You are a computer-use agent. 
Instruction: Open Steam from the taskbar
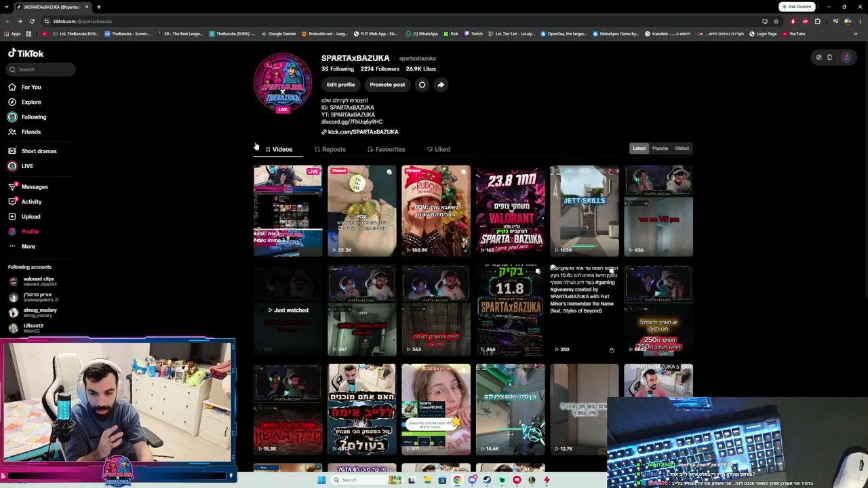coord(487,480)
